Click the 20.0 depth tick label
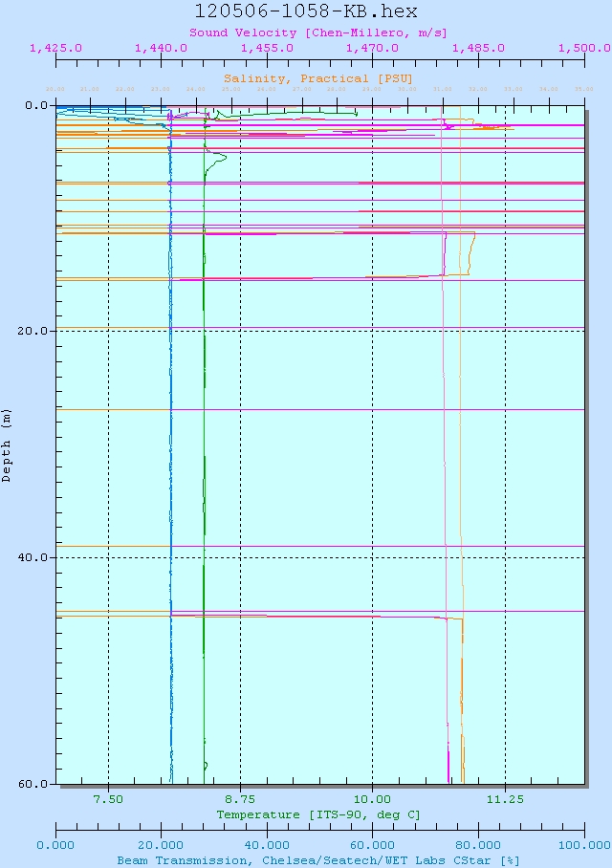612x868 pixels. pos(36,331)
